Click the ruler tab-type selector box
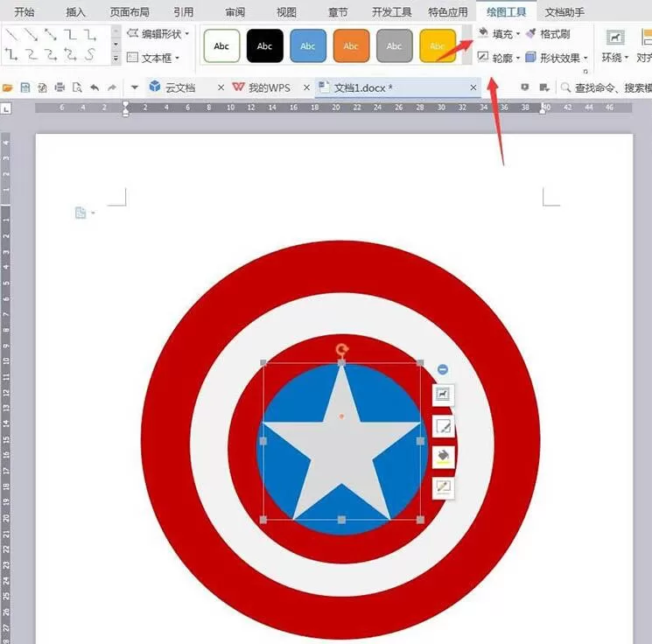The width and height of the screenshot is (652, 644). (6, 108)
